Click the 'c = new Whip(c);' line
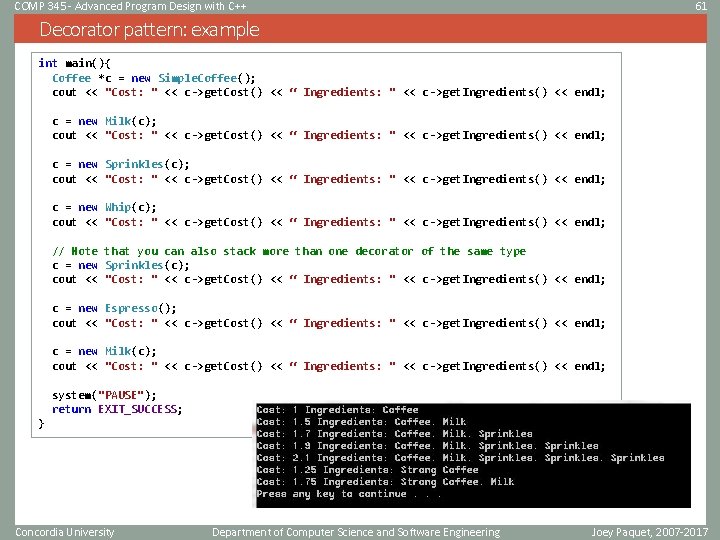Screen dimensions: 720x540 104,208
